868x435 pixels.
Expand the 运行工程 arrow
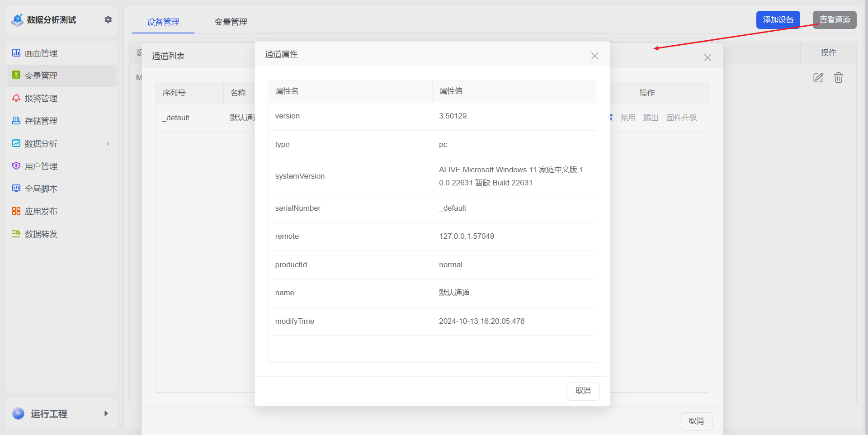[x=106, y=413]
